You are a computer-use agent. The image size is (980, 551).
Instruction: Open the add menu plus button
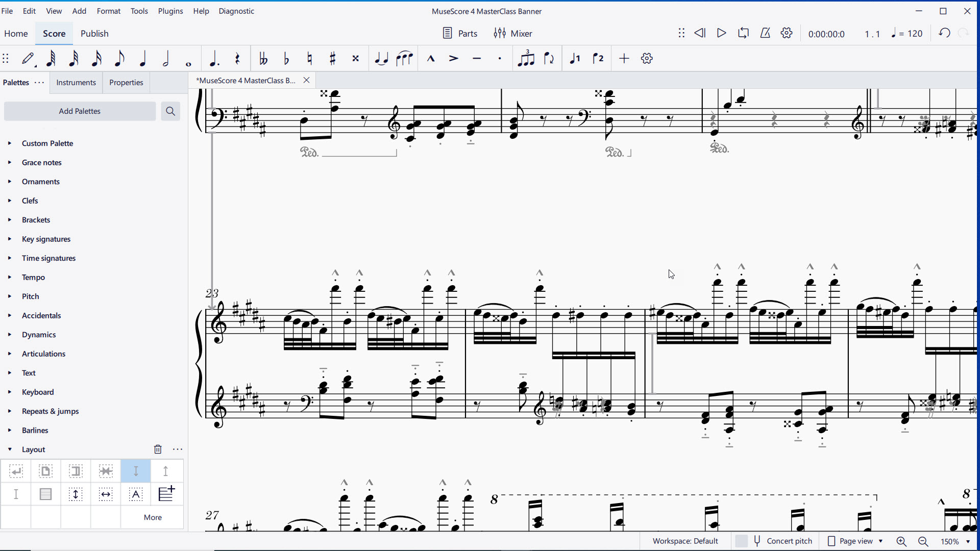point(624,59)
